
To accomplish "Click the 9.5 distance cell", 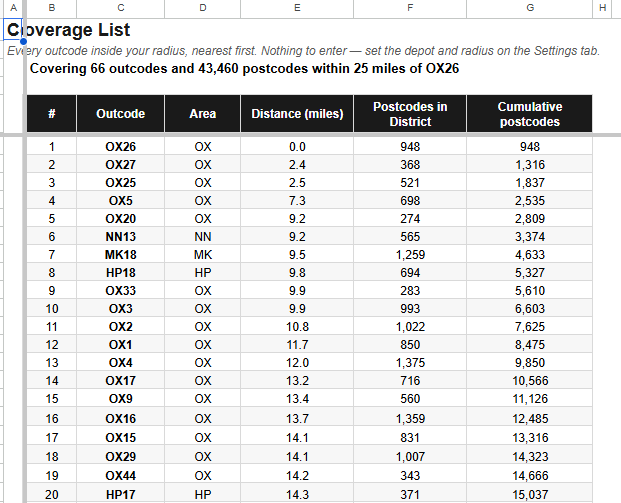I will tap(297, 255).
